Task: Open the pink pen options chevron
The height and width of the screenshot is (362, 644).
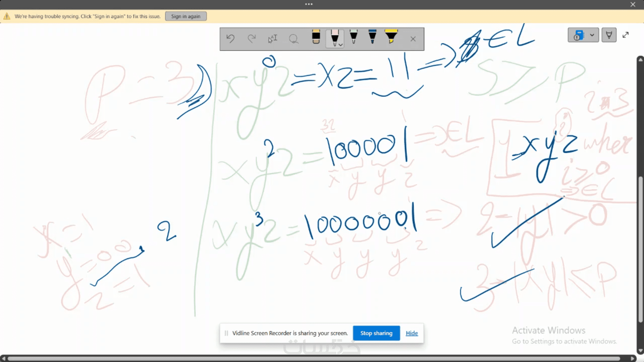Action: pyautogui.click(x=341, y=45)
